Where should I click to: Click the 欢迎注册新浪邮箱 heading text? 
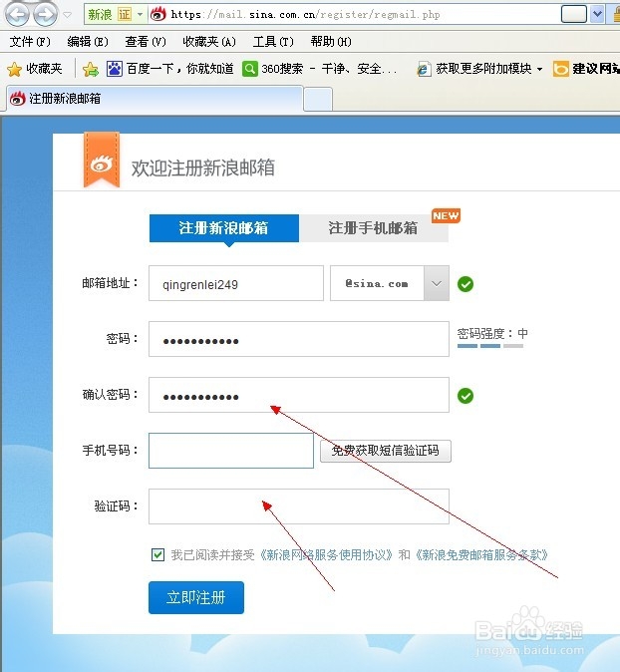[202, 168]
